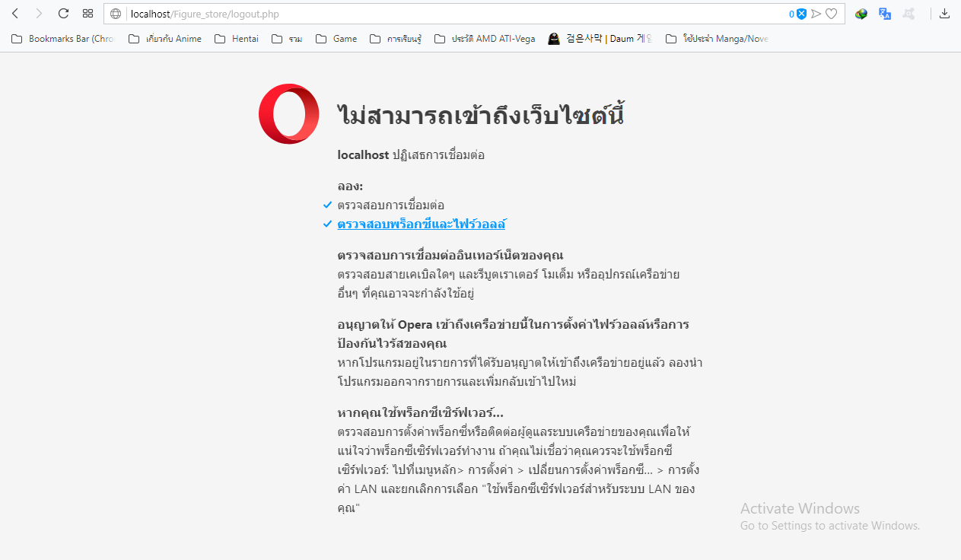Open the download manager extension icon

(x=861, y=14)
